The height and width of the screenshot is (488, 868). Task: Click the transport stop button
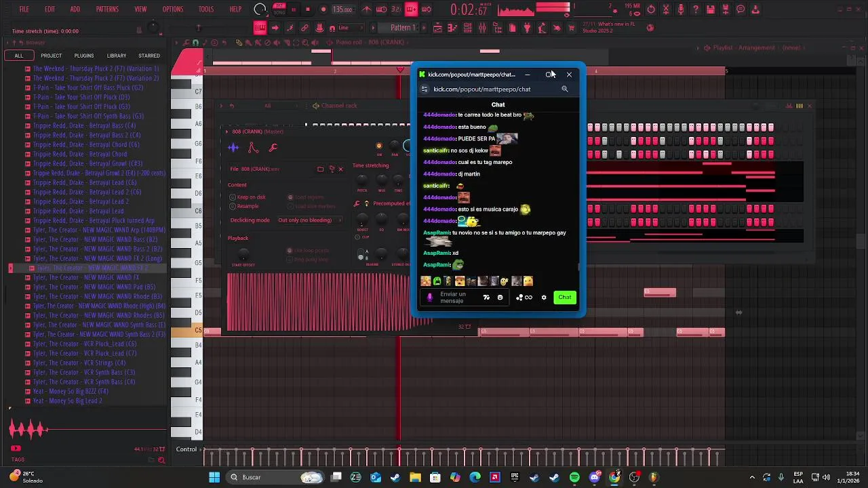coord(308,9)
